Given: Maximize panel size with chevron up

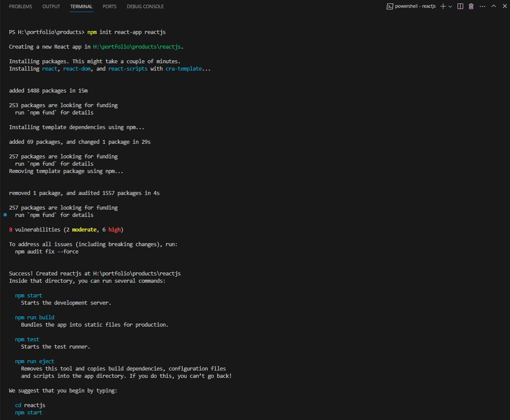Looking at the screenshot, I should [493, 6].
